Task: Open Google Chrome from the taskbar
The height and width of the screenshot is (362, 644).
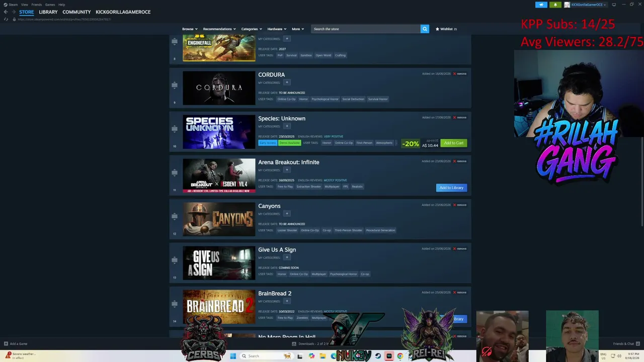Action: click(400, 356)
